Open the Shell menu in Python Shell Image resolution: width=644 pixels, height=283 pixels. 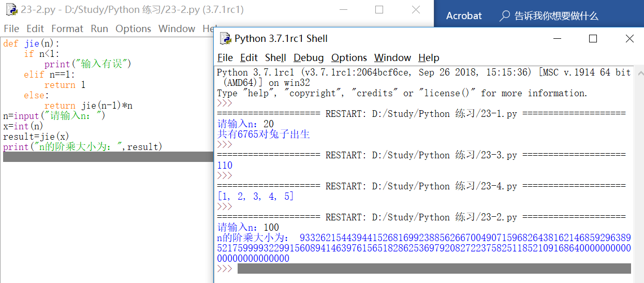275,57
